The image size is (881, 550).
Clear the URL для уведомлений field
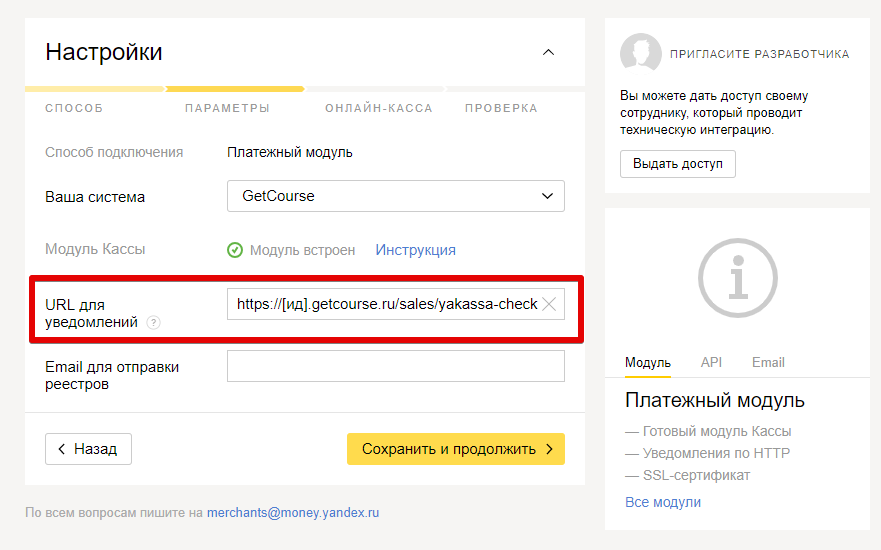pos(549,304)
